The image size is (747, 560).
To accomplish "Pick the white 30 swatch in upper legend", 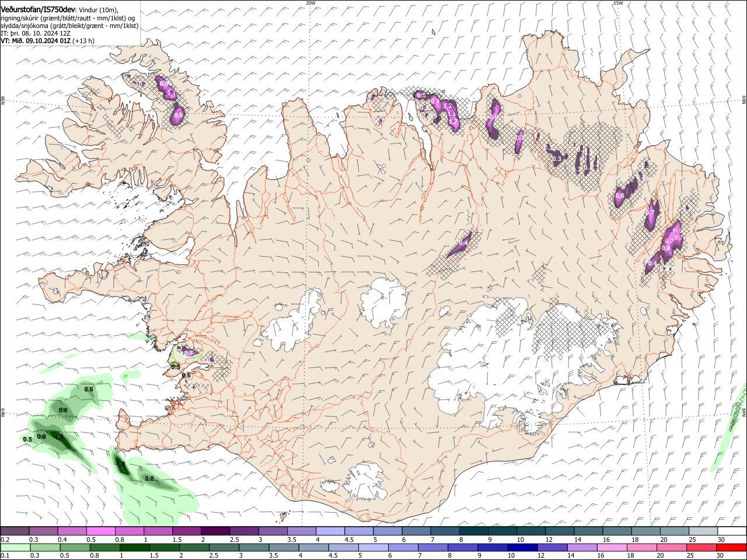I will point(732,531).
